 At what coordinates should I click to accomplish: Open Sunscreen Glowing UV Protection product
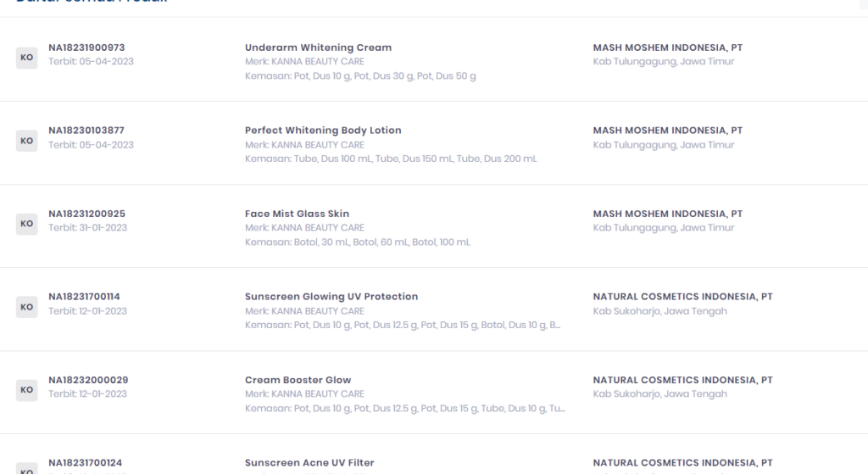coord(331,297)
